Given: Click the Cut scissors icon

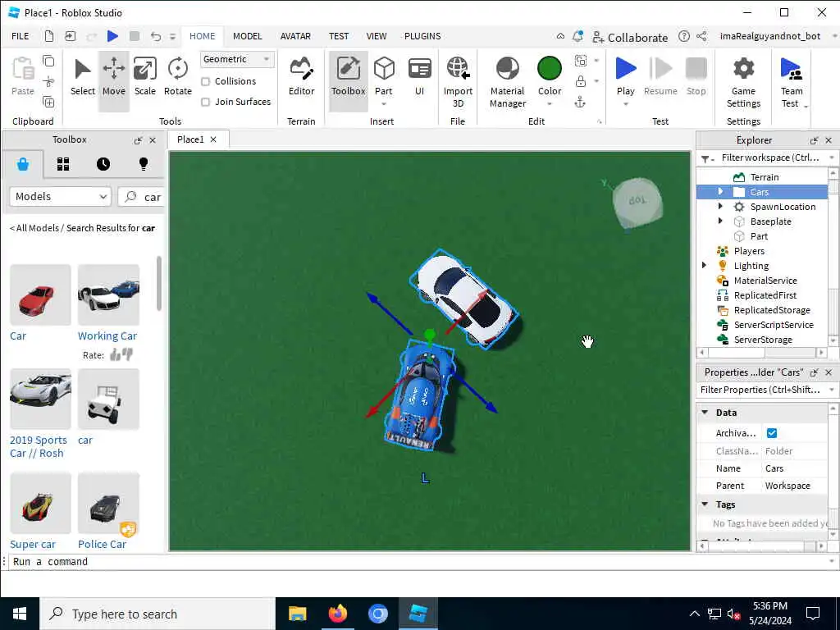Looking at the screenshot, I should [x=48, y=81].
